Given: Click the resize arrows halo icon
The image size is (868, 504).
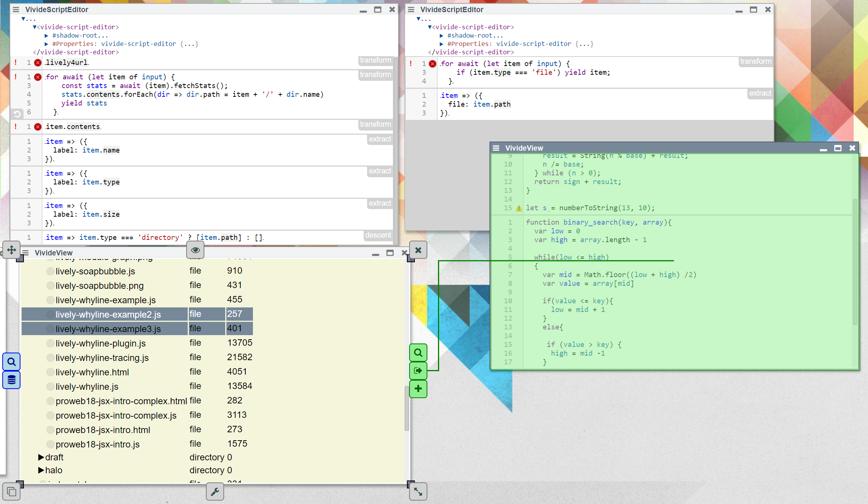Looking at the screenshot, I should click(418, 491).
